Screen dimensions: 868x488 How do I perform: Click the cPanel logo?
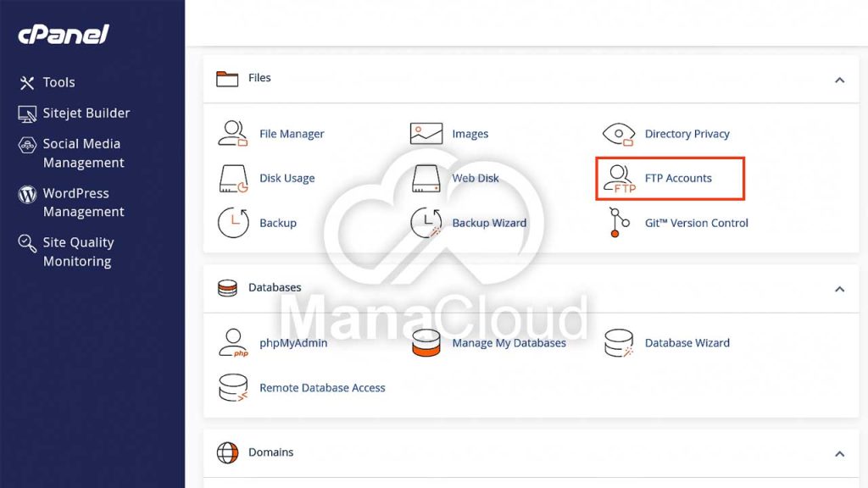pos(62,35)
